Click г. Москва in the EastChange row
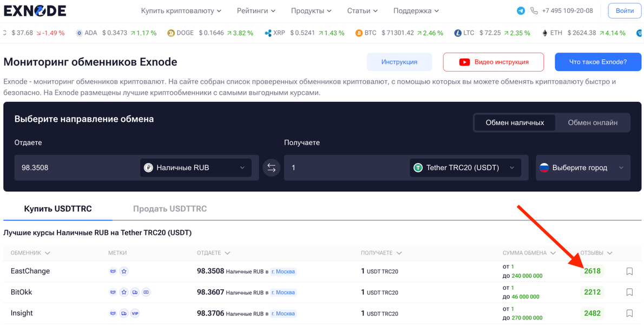Image resolution: width=644 pixels, height=325 pixels. tap(283, 271)
